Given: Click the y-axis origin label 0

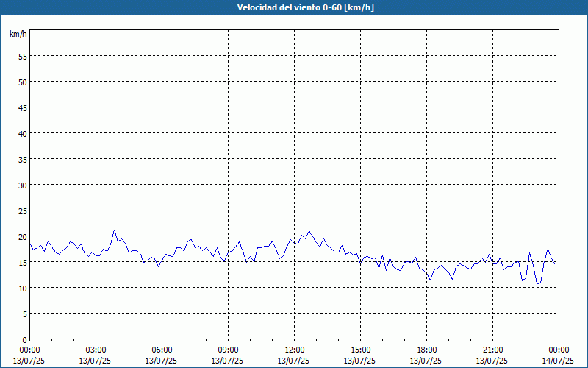Looking at the screenshot, I should tap(25, 340).
